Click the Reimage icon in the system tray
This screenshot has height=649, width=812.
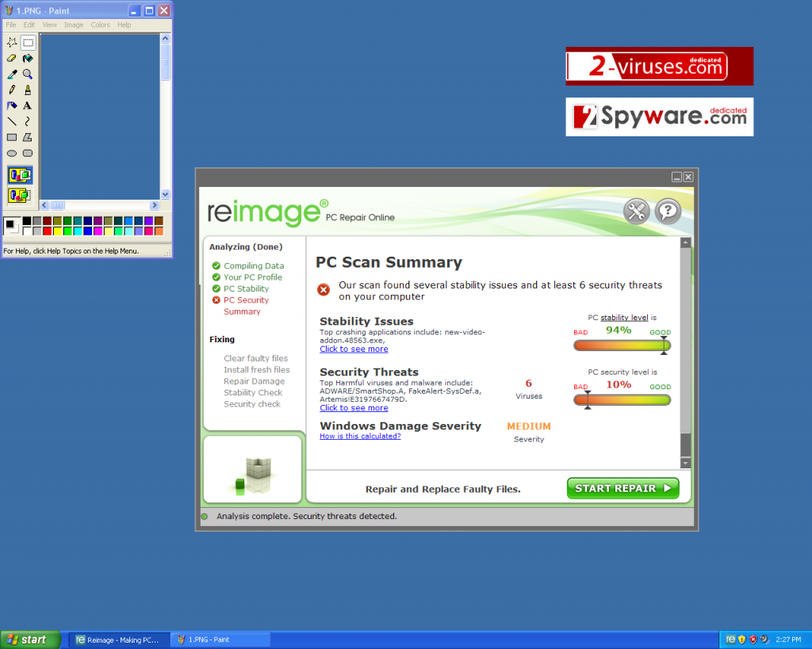730,639
